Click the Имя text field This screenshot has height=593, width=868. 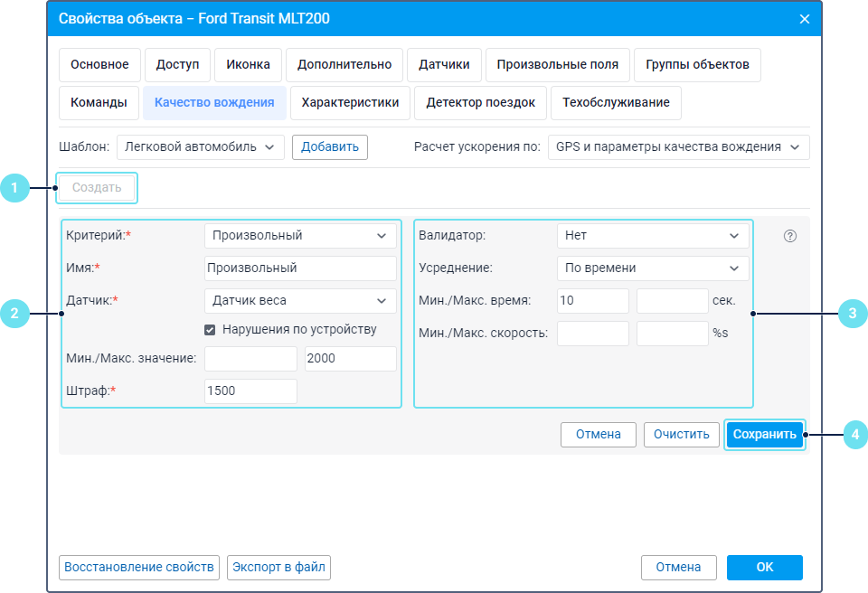pos(300,268)
